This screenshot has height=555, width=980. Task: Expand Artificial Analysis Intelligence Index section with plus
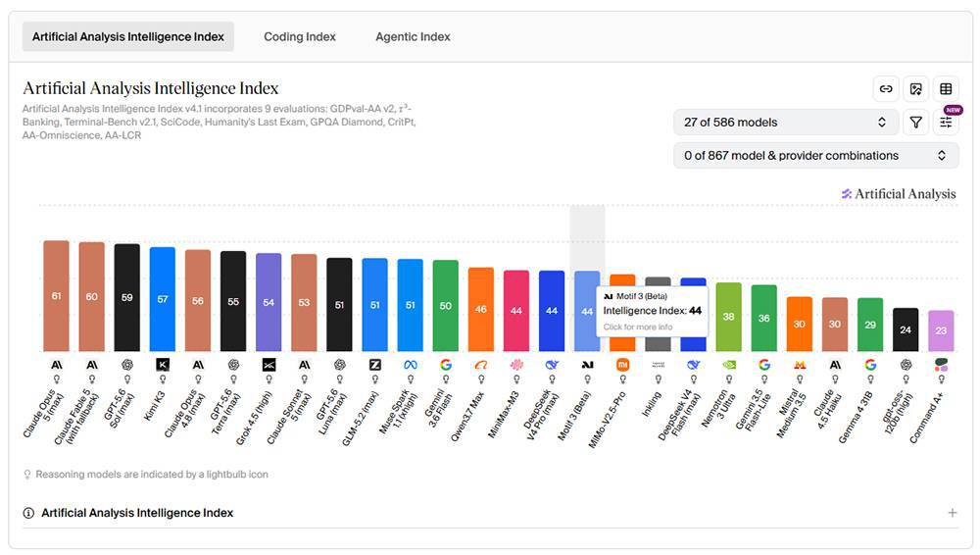(952, 513)
